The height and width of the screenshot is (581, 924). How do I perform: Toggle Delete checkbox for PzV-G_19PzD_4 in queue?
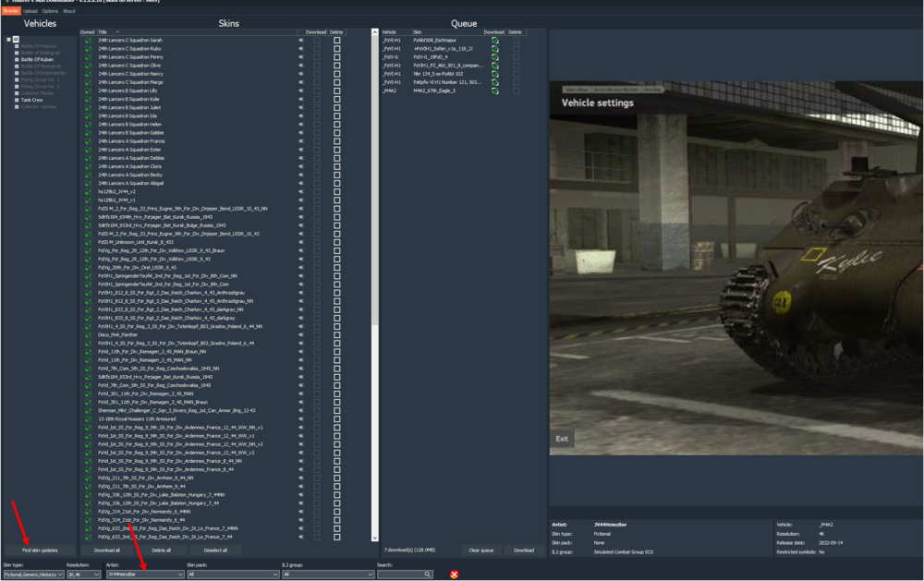pos(516,57)
